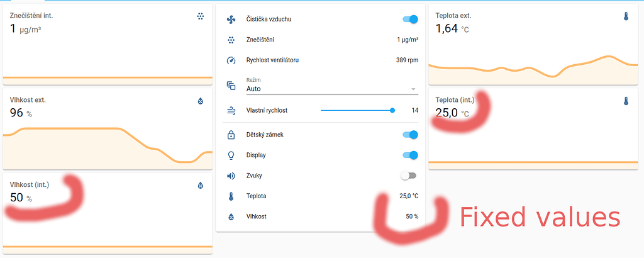Click the dropdown arrow of the Režim selector
The image size is (644, 258).
pyautogui.click(x=413, y=89)
